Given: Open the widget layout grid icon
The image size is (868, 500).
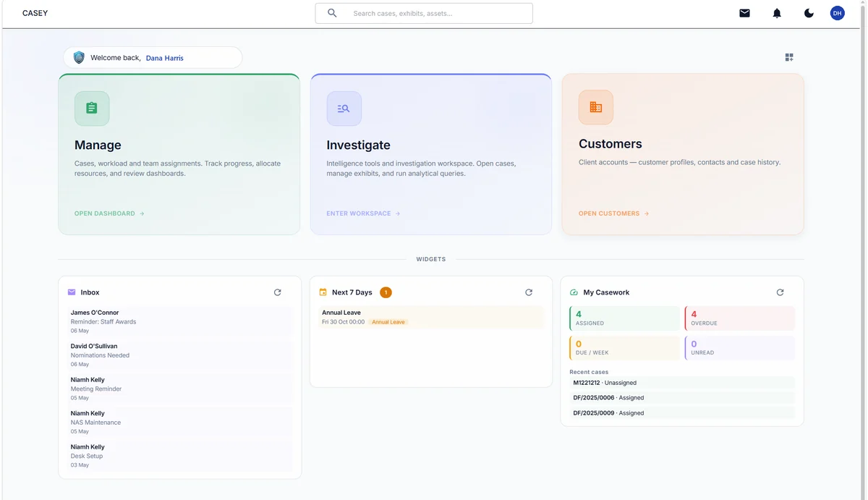Looking at the screenshot, I should [x=789, y=57].
